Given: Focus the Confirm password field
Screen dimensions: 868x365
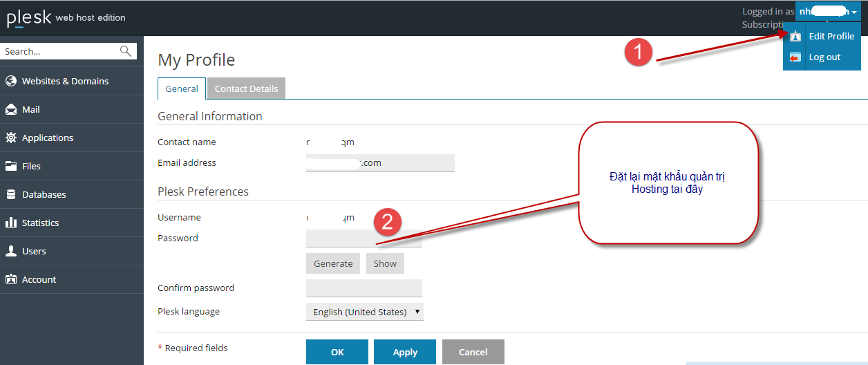Looking at the screenshot, I should (x=364, y=288).
